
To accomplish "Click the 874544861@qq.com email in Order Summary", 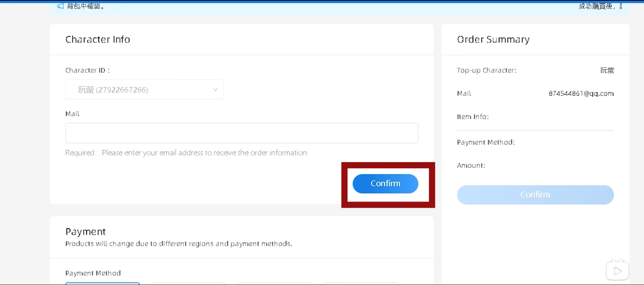I will tap(581, 93).
